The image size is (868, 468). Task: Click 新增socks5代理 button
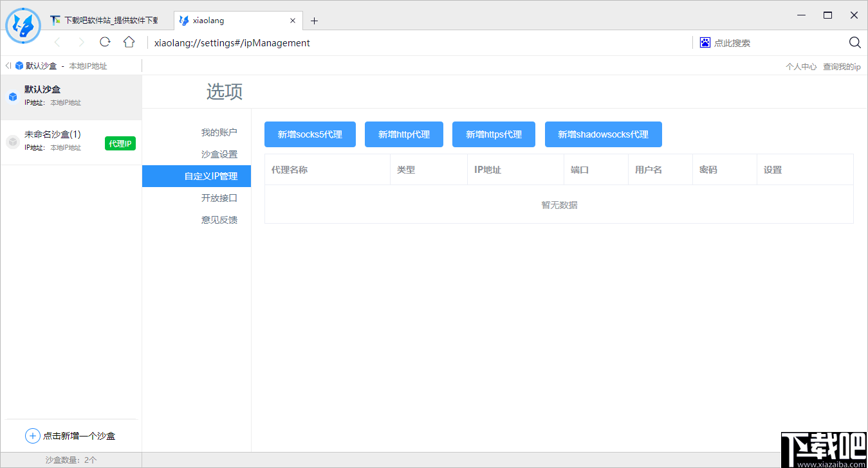[310, 134]
